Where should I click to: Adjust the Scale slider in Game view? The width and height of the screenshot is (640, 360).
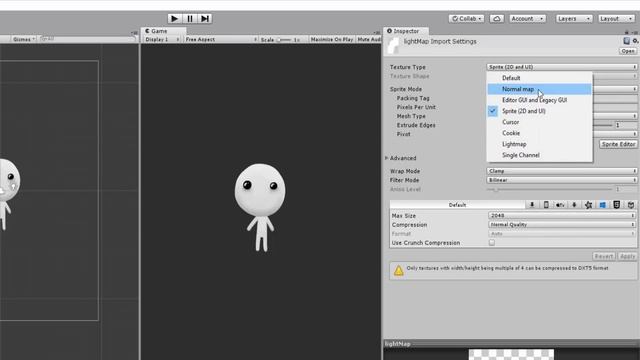(284, 40)
